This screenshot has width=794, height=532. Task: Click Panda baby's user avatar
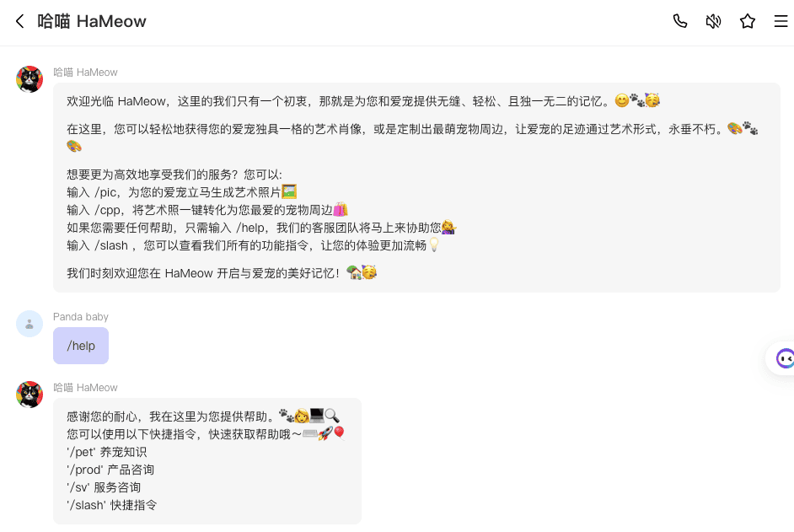click(x=30, y=324)
